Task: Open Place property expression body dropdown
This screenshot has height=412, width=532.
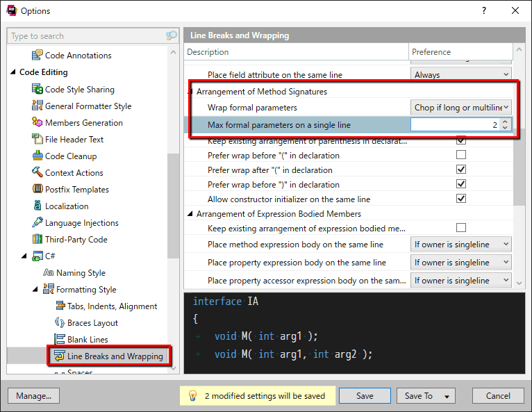Action: click(x=460, y=262)
